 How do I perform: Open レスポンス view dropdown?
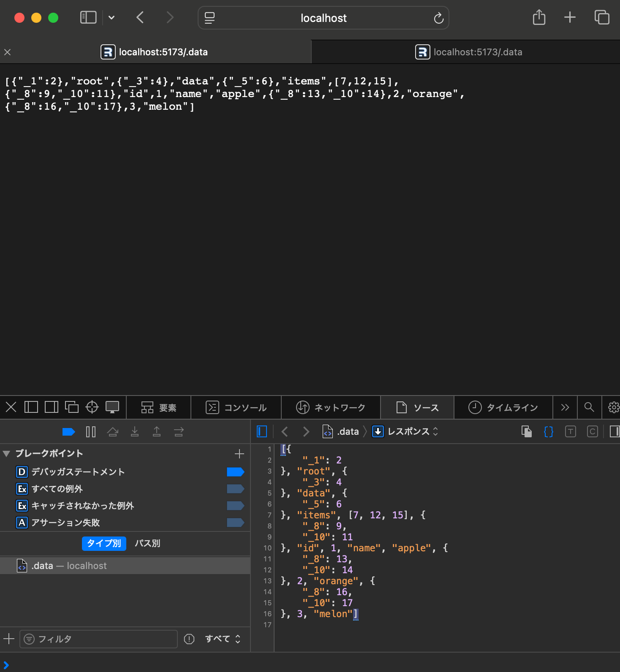point(405,431)
